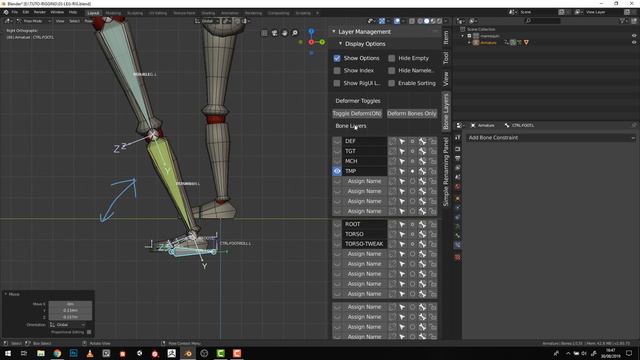Click the Toggle Deform(ON) button
The image size is (640, 360).
(x=357, y=113)
